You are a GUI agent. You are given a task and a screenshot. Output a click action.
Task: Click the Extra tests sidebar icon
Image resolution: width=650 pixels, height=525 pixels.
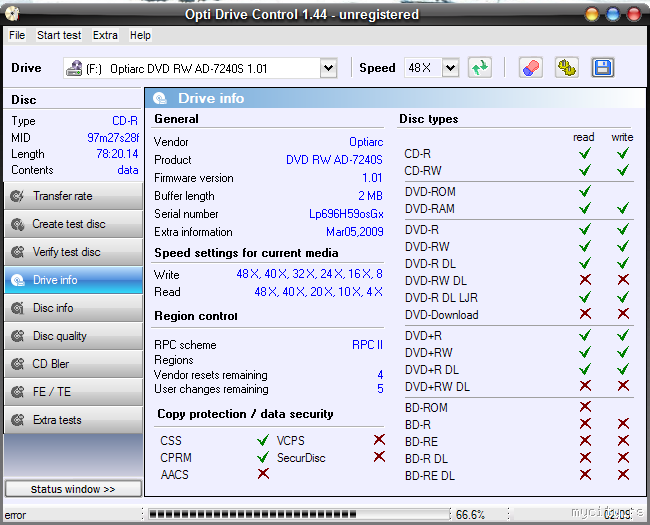tap(17, 420)
